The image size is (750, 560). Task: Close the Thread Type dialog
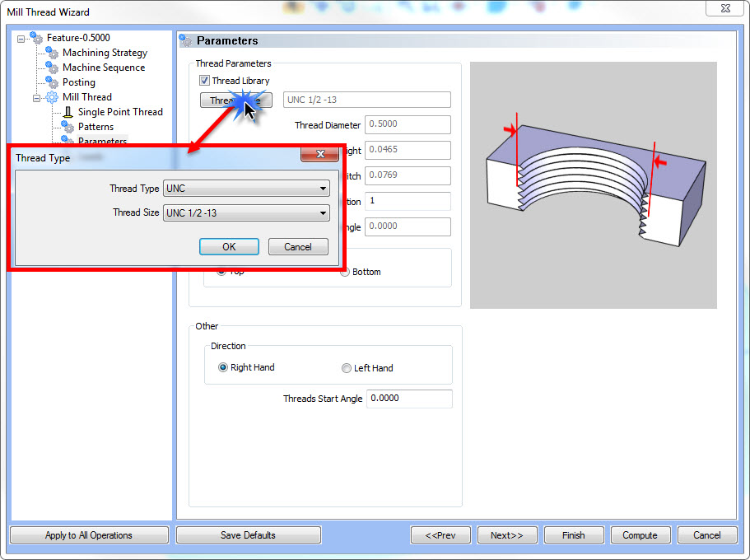[320, 154]
